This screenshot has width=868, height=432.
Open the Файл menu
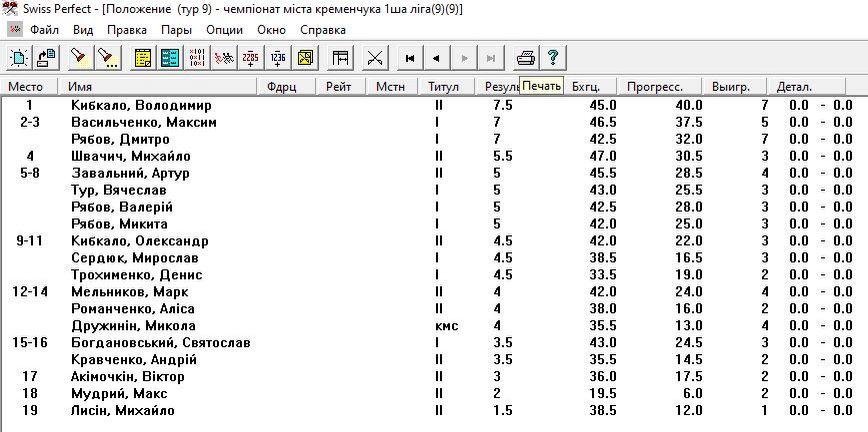44,30
